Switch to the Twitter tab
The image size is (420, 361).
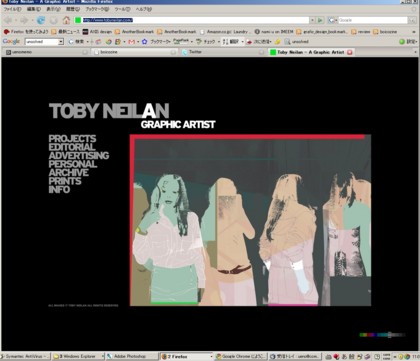(x=223, y=52)
